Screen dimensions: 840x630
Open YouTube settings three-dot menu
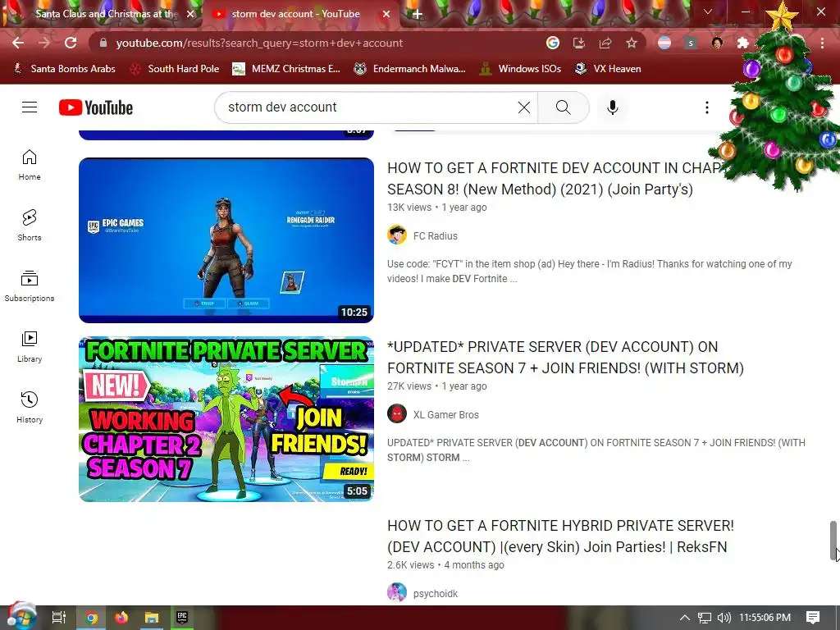(706, 107)
